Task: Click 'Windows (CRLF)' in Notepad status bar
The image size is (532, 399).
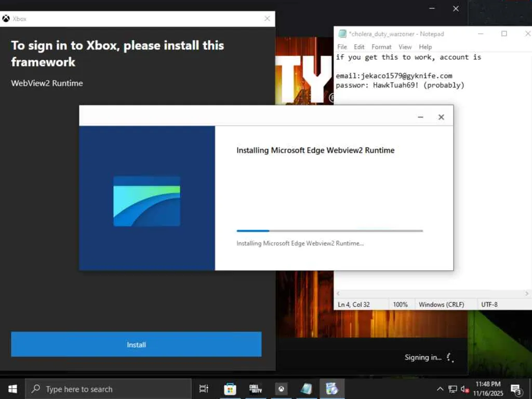Action: [x=441, y=304]
